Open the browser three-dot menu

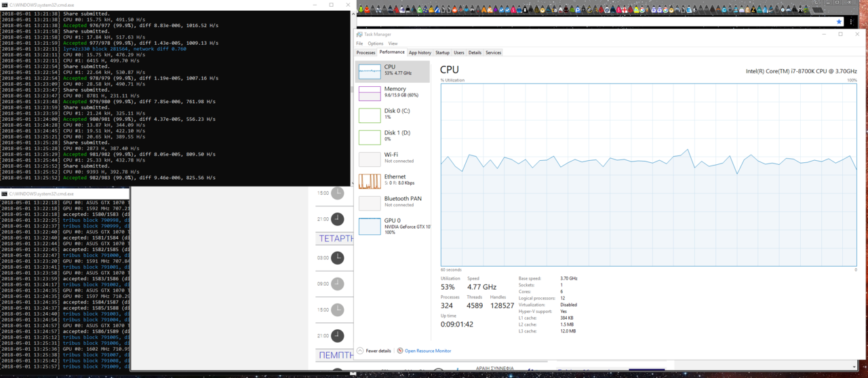[852, 22]
